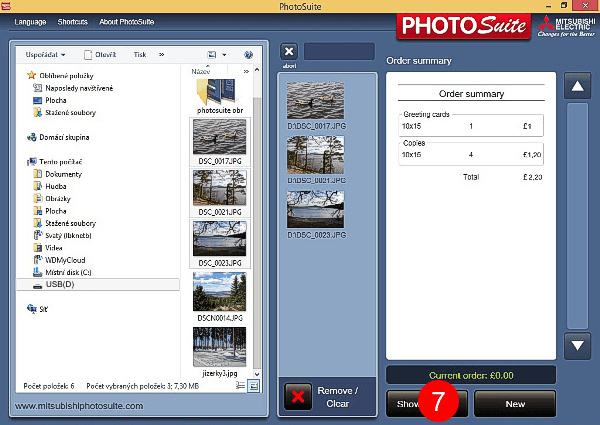Select D:\DSC_0021.JPG in order list
Viewport: 600px width, 425px height.
tap(316, 160)
